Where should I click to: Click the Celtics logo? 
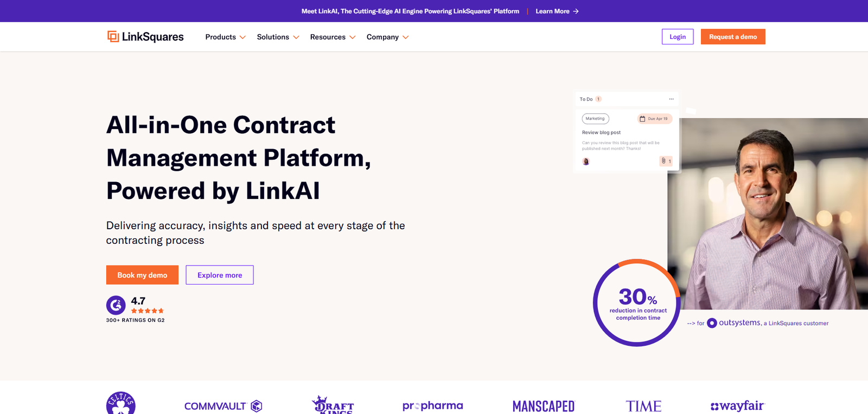(x=120, y=404)
